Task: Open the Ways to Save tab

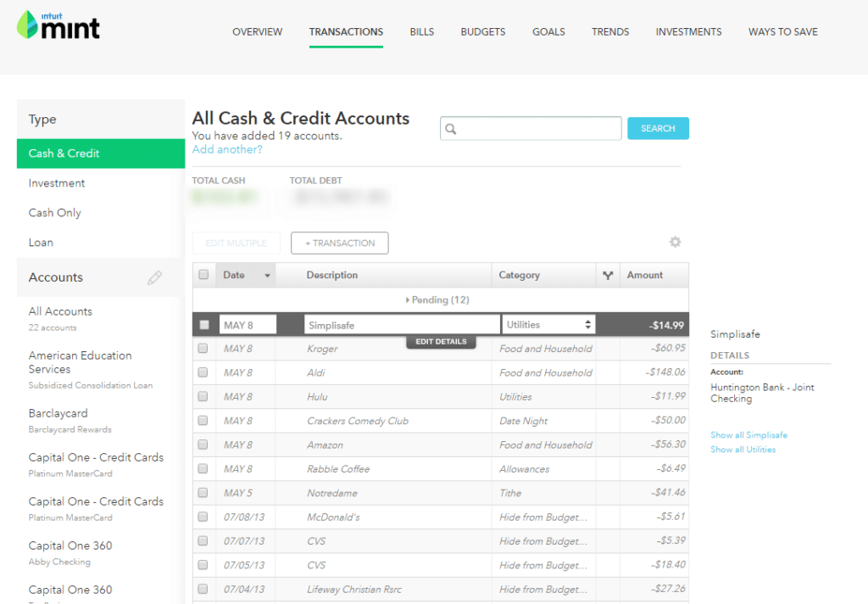Action: tap(782, 32)
